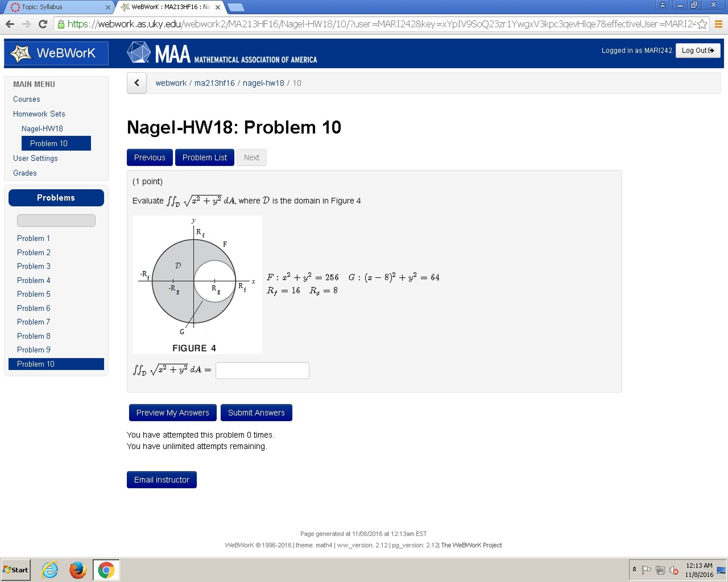Screen dimensions: 728x582
Task: Go to Problem 4 in the list
Action: [34, 280]
